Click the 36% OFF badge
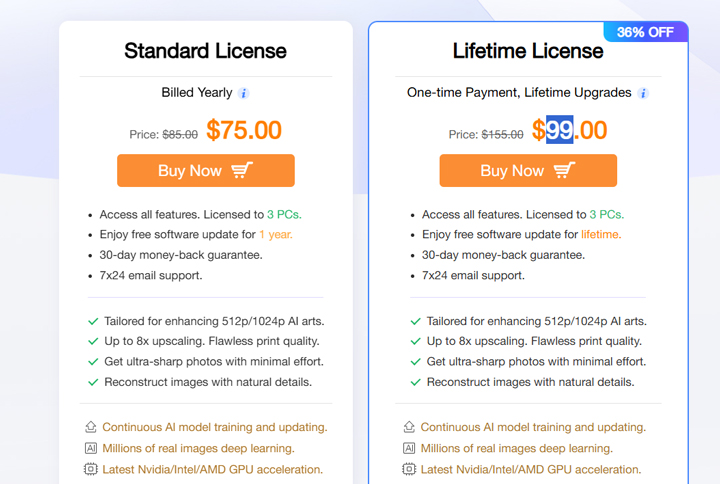Screen dimensions: 720x484 (x=645, y=32)
